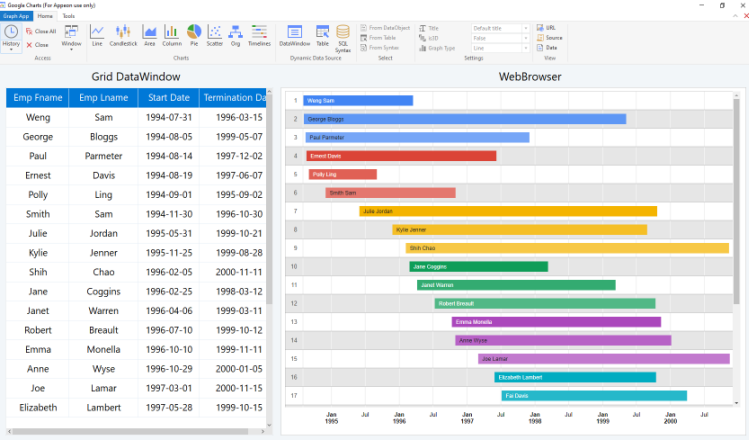
Task: Open the Tools ribbon tab
Action: [68, 16]
